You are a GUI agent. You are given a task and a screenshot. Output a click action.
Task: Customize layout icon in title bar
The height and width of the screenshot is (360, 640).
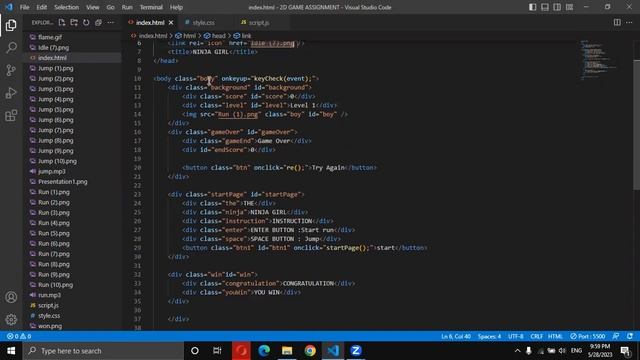click(569, 7)
